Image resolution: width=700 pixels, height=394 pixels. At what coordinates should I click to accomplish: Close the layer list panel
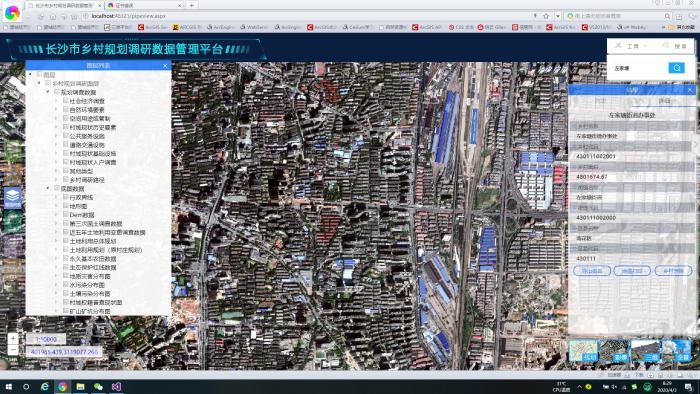[x=165, y=66]
